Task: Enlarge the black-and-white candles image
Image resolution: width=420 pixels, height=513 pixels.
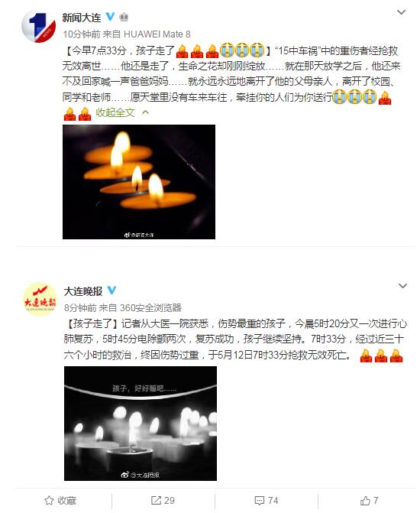Action: coord(141,424)
